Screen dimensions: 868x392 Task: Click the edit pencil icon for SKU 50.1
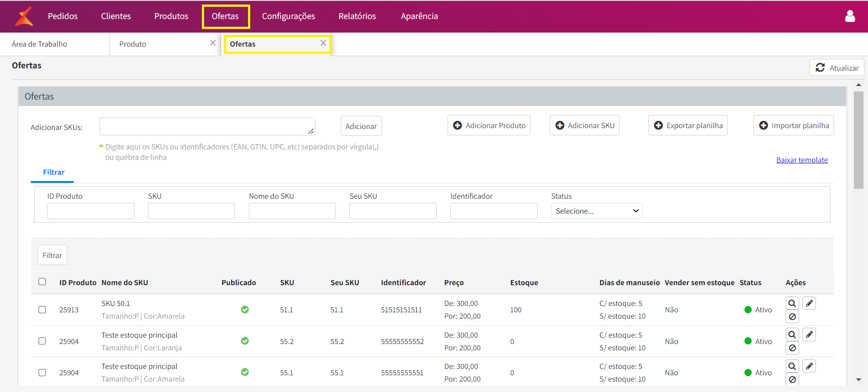809,303
